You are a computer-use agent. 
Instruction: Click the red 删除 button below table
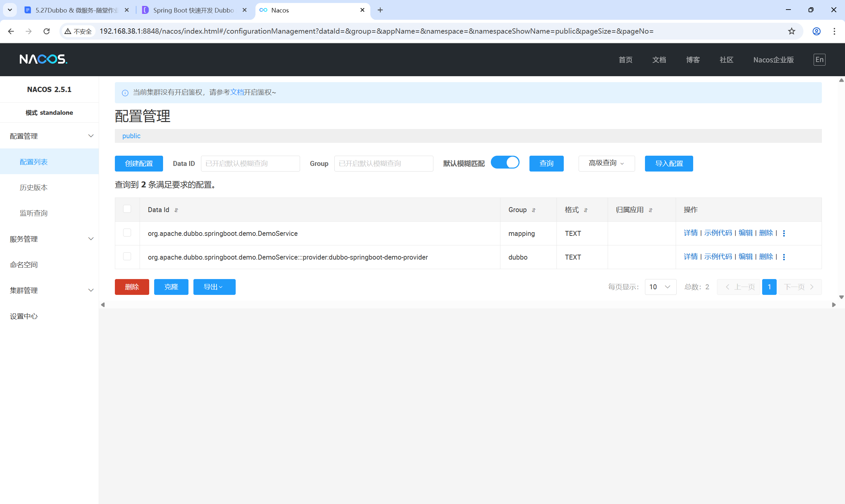click(132, 287)
